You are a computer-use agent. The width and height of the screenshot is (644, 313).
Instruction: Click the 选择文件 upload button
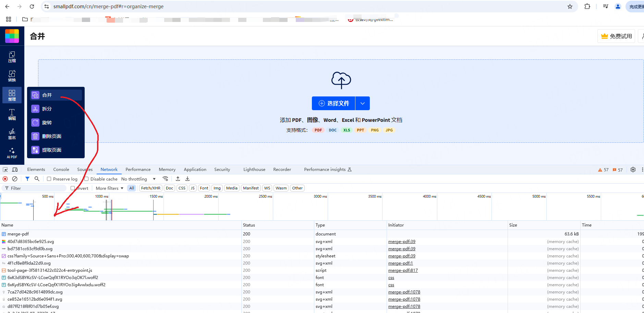pyautogui.click(x=333, y=103)
